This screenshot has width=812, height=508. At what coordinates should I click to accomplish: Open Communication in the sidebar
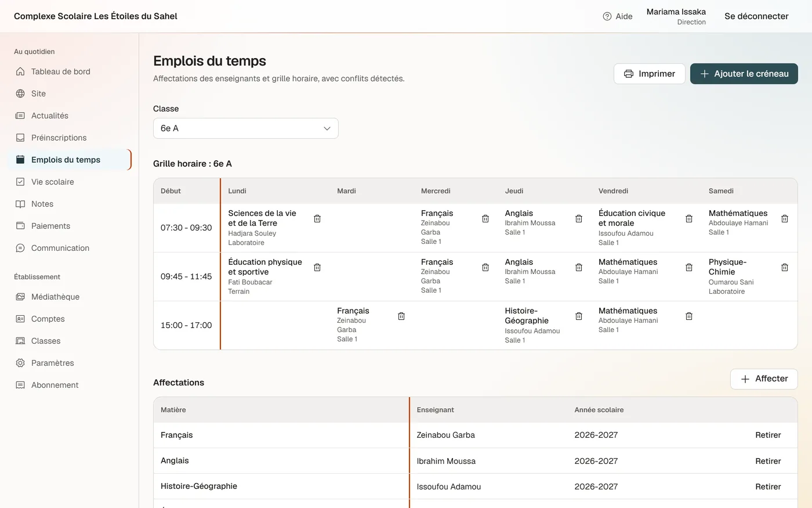coord(70,248)
